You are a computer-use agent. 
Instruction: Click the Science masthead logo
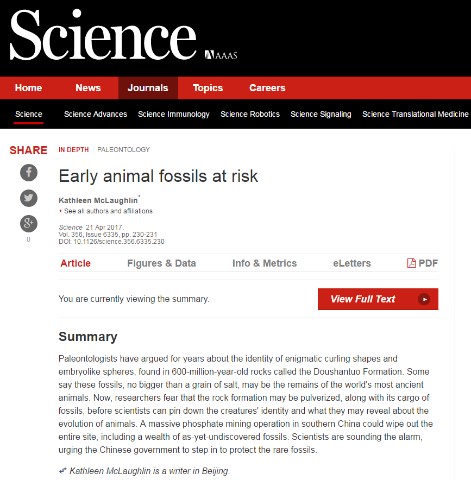pyautogui.click(x=103, y=35)
